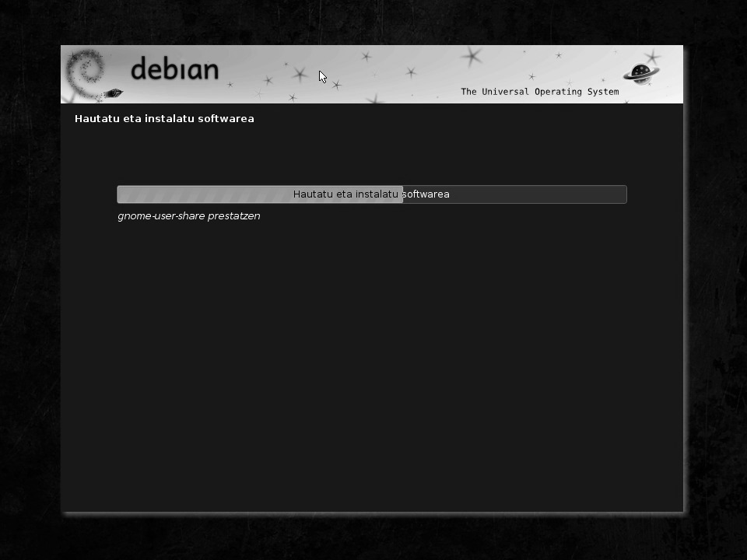Viewport: 747px width, 560px height.
Task: Click 'The Universal Operating System' tagline
Action: (x=540, y=92)
